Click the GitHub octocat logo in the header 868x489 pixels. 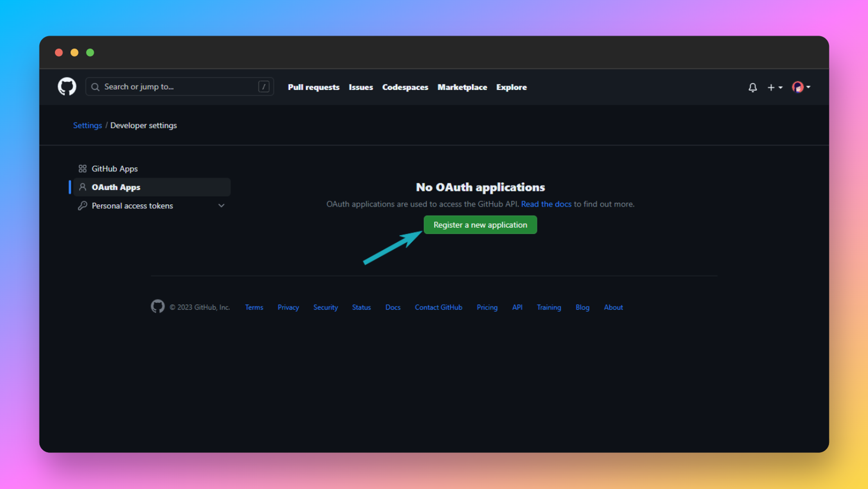[66, 86]
